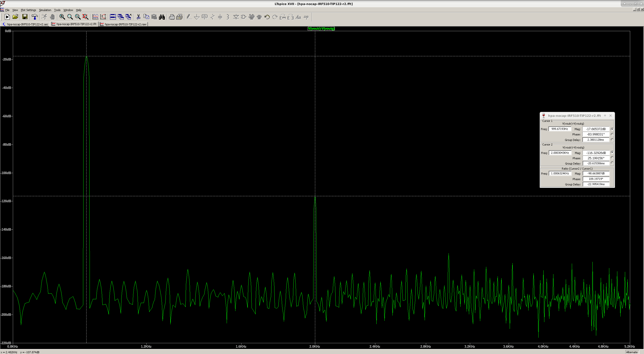Click the Run simulation icon
Screen dimensions: 644x354
(7, 17)
